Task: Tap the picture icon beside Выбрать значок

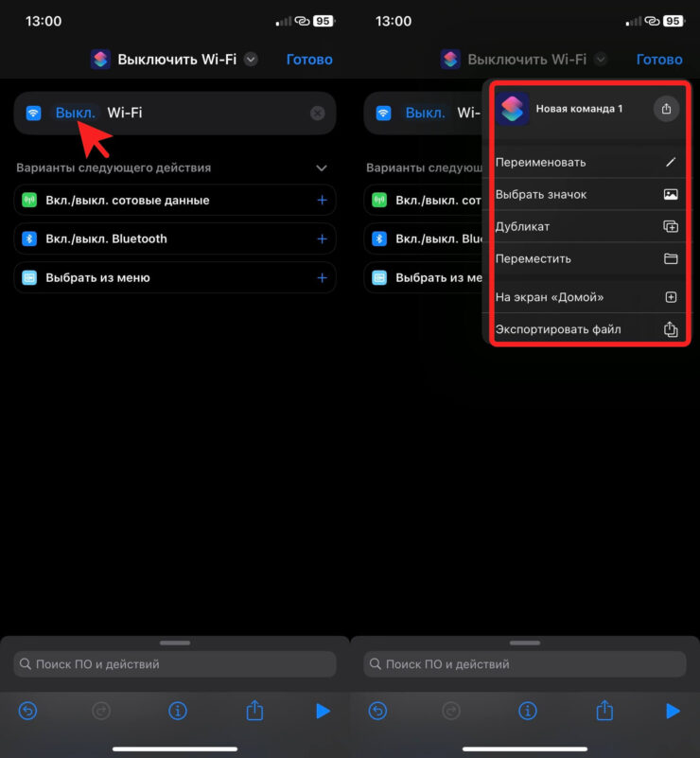Action: [x=671, y=194]
